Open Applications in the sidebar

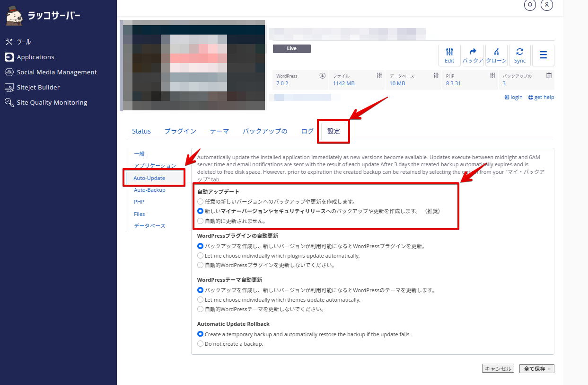35,57
